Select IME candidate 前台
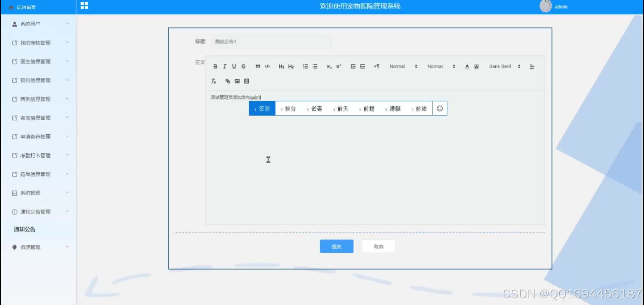 click(288, 109)
